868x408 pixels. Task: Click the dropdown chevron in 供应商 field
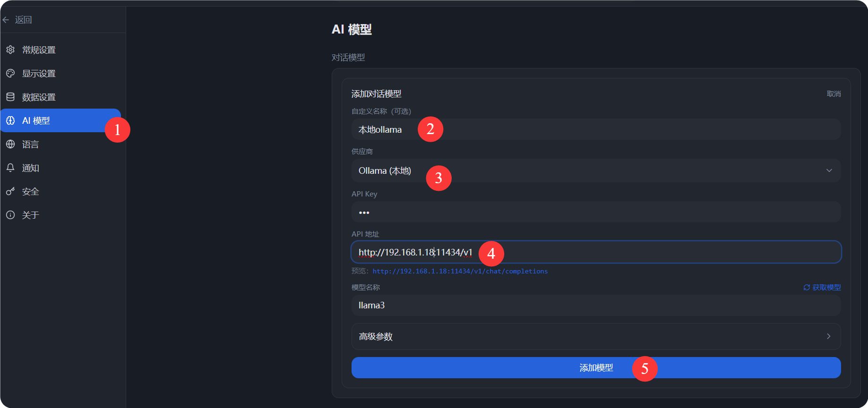829,170
